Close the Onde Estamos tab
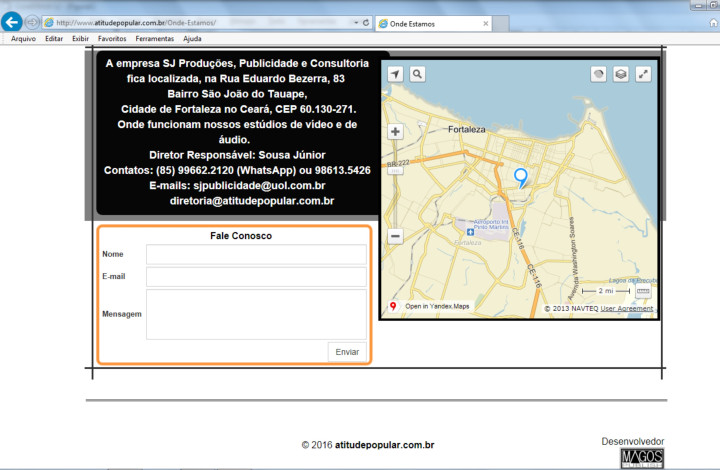Image resolution: width=720 pixels, height=470 pixels. [x=485, y=24]
